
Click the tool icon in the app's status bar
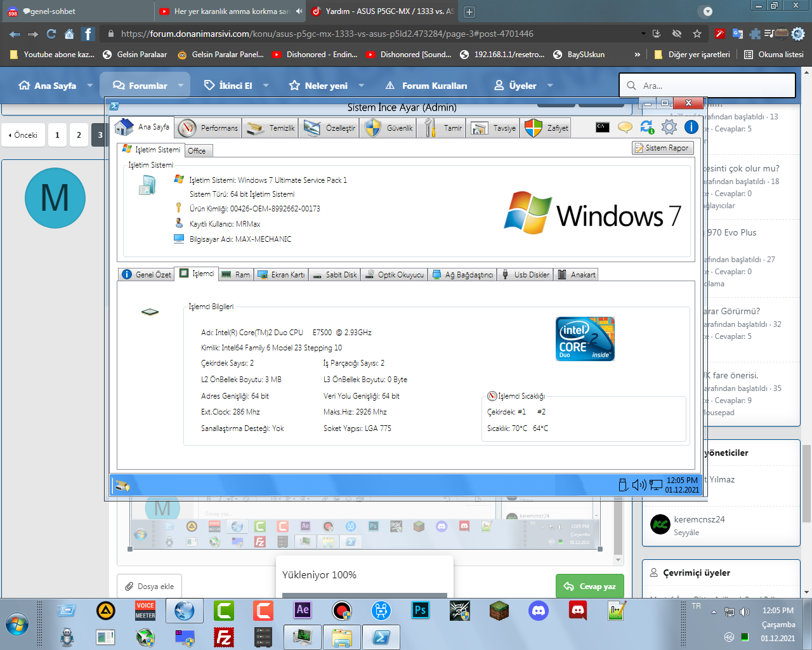[122, 486]
